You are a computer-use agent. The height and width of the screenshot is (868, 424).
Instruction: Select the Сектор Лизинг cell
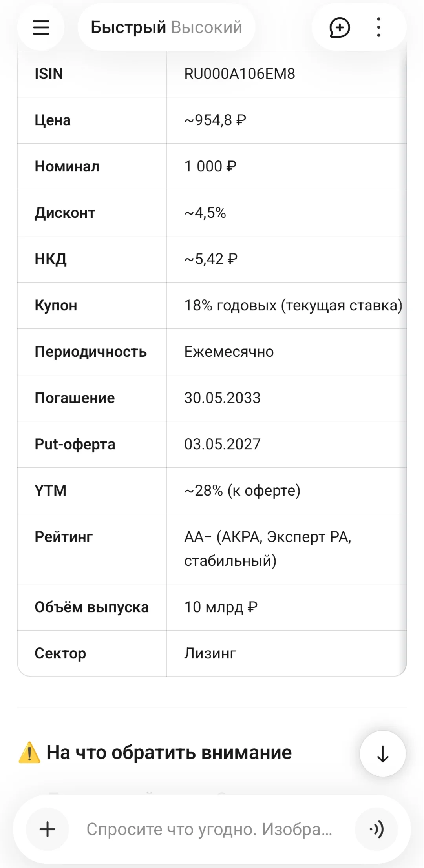[286, 653]
